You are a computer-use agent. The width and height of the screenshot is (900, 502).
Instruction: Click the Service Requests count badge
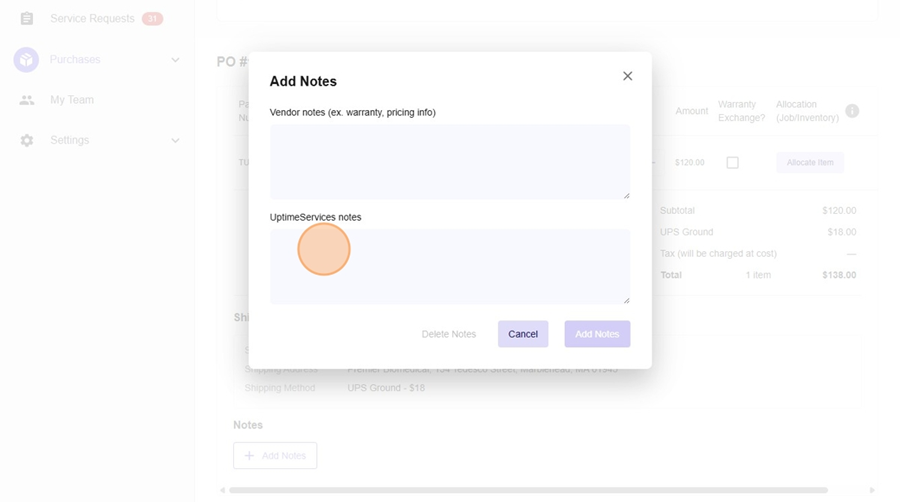coord(152,19)
